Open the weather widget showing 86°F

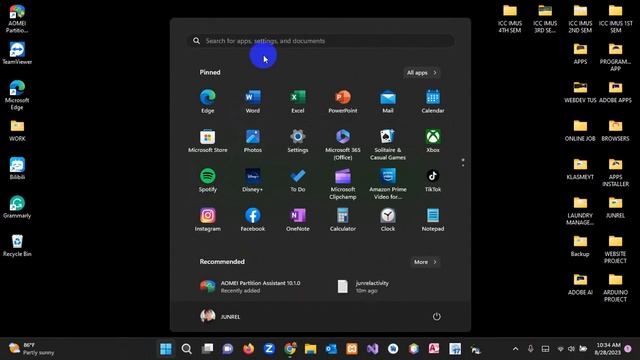click(x=31, y=349)
